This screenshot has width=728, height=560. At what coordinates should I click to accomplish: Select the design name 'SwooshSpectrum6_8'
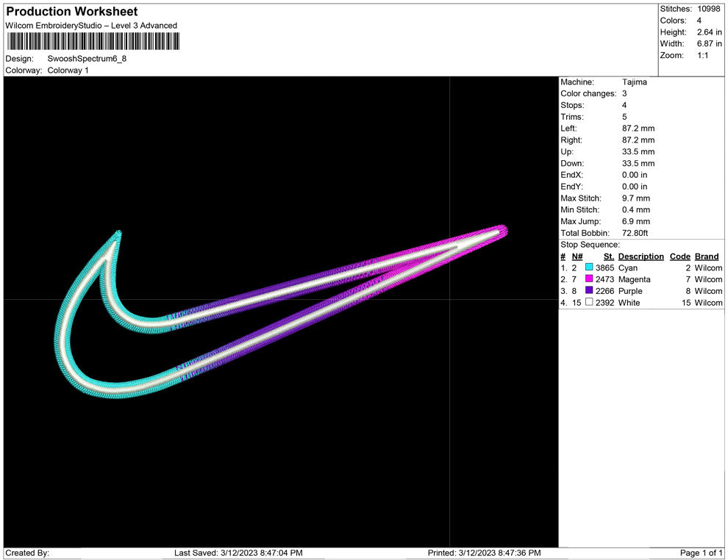click(x=87, y=59)
